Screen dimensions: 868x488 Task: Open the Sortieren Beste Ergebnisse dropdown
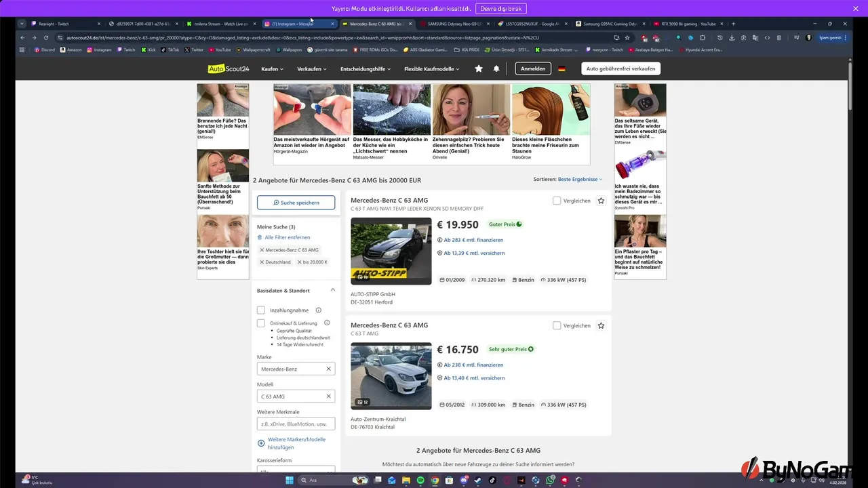pos(580,179)
